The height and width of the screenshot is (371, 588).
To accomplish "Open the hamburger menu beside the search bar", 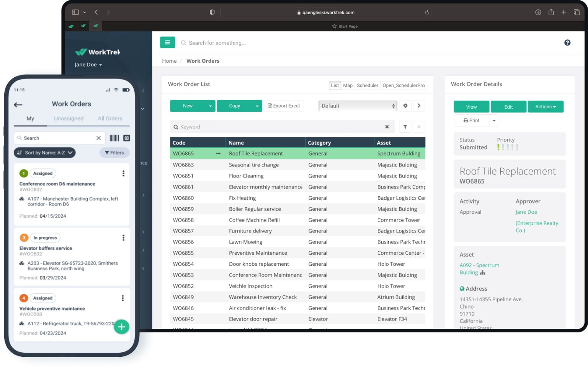I will 167,42.
